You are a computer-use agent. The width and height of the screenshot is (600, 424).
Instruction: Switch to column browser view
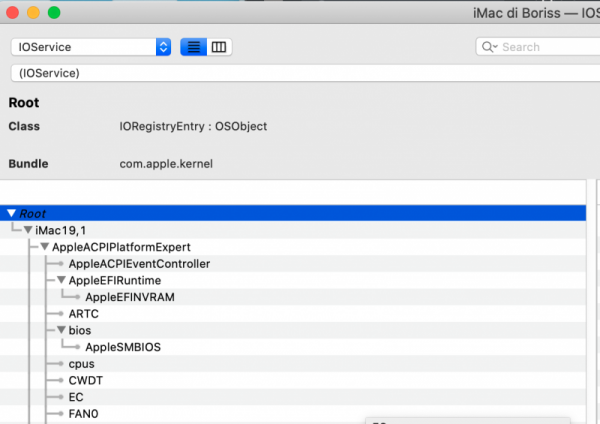point(219,47)
